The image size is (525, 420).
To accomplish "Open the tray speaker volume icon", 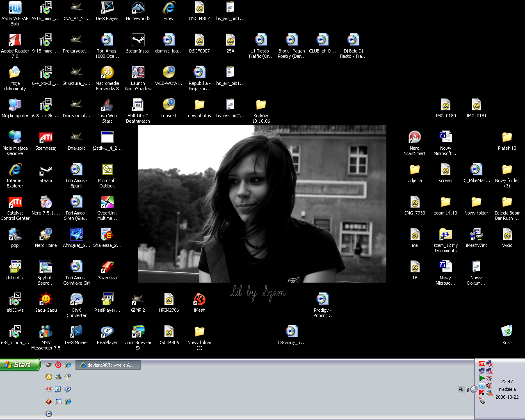I will pos(489,386).
